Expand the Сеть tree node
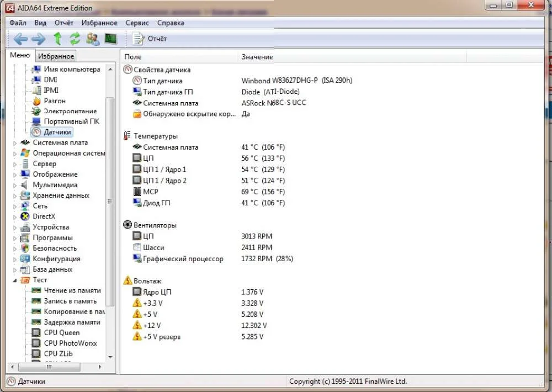The image size is (552, 392). pos(15,206)
